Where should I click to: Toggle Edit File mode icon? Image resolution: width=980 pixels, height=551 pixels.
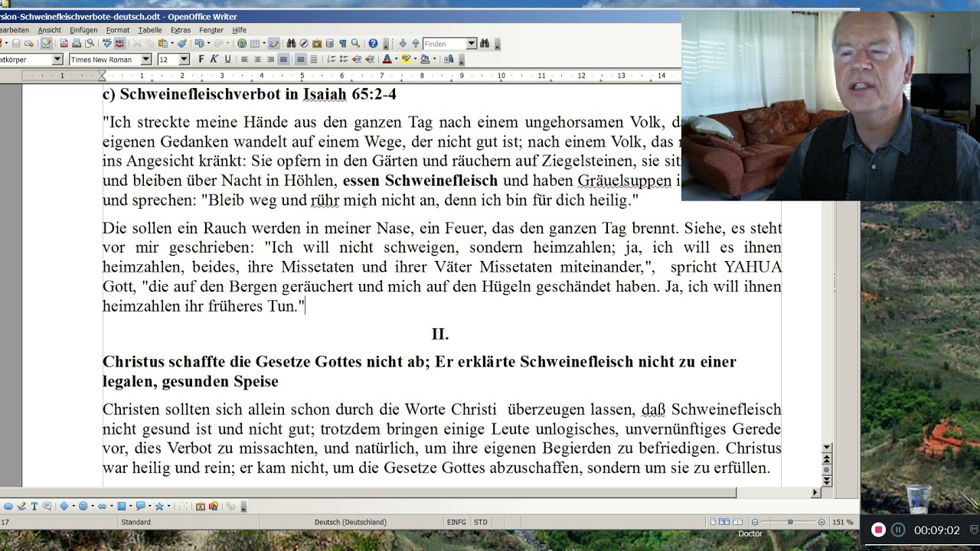pos(47,44)
